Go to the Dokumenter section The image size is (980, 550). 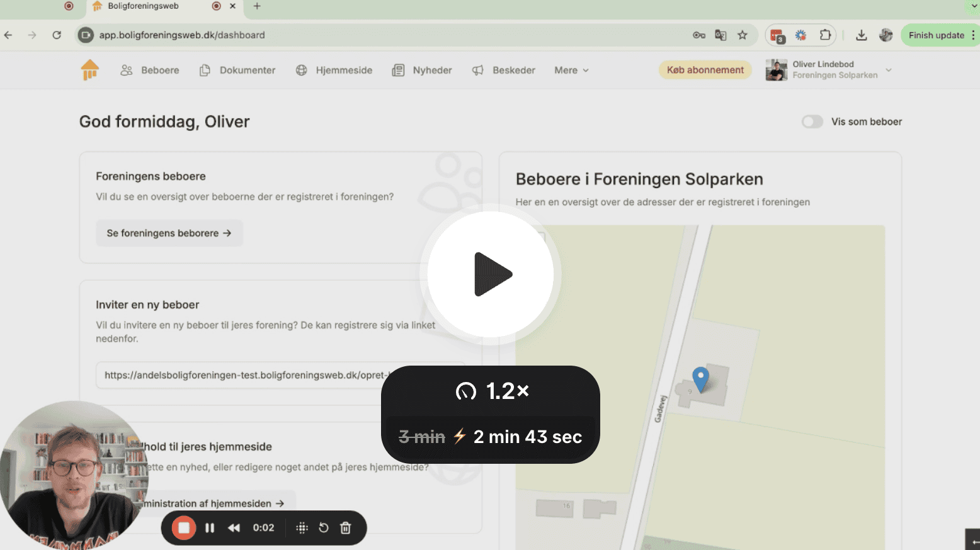click(x=237, y=70)
